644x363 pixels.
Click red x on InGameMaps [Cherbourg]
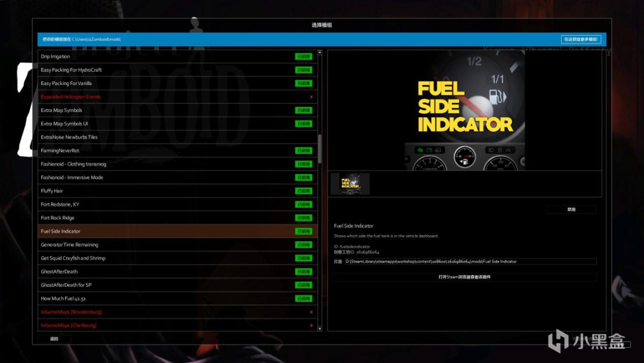(x=311, y=326)
